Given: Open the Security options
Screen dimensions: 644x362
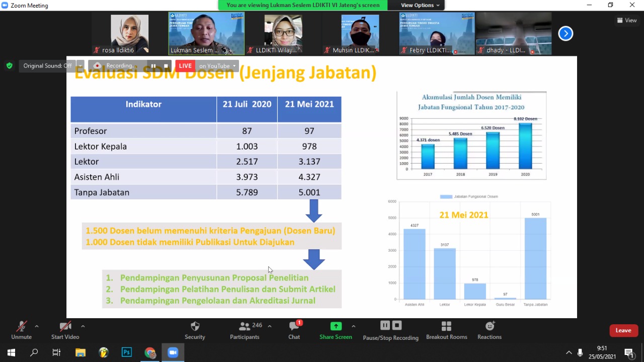Looking at the screenshot, I should 195,330.
